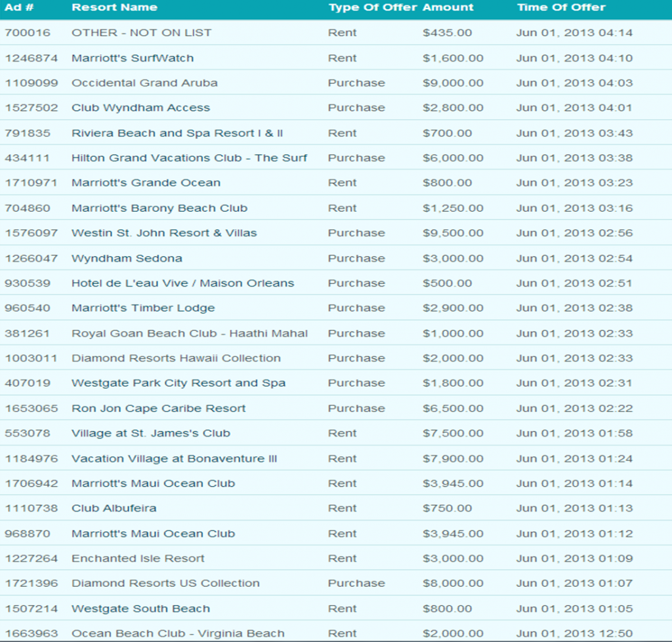Click the 'Ad #' column header
Image resolution: width=672 pixels, height=642 pixels.
pos(19,7)
